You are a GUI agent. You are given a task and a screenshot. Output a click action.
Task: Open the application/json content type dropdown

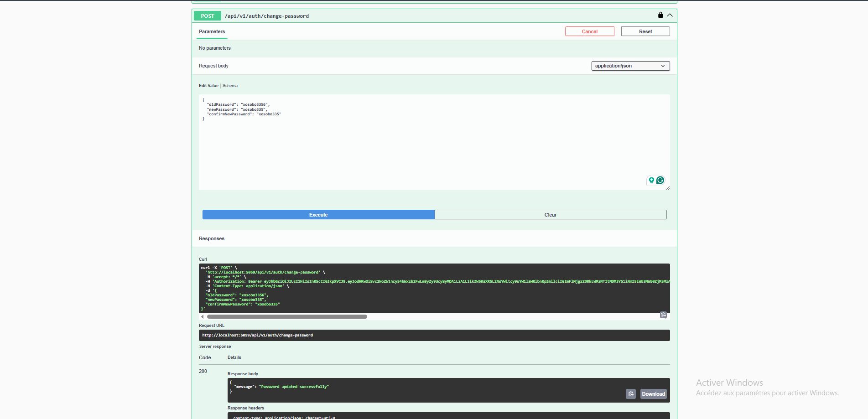630,66
